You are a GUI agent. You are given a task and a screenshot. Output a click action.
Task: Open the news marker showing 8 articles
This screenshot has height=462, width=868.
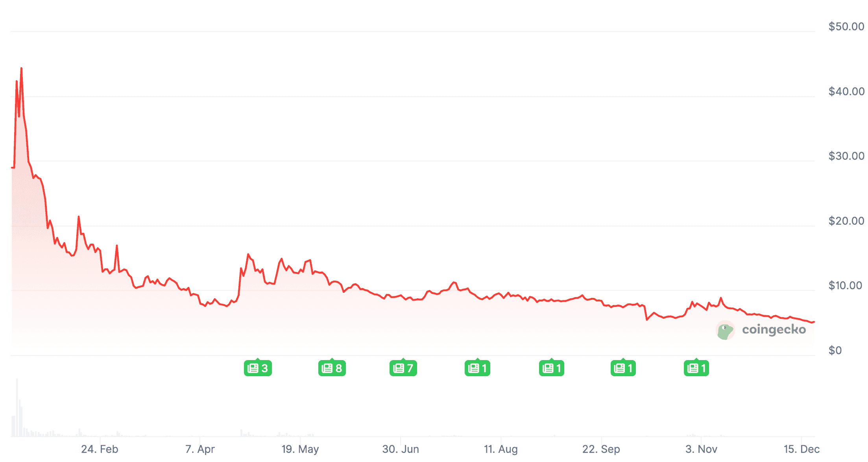(332, 368)
